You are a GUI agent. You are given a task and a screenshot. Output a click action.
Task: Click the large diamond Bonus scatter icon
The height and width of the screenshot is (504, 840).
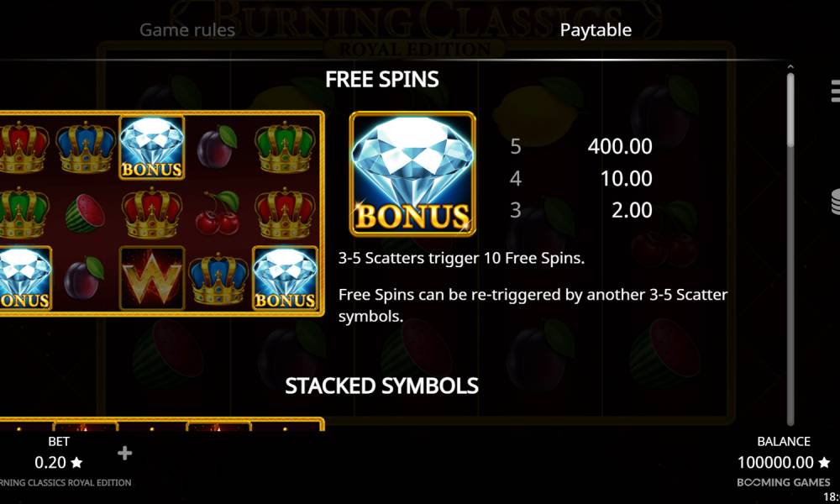click(x=412, y=174)
